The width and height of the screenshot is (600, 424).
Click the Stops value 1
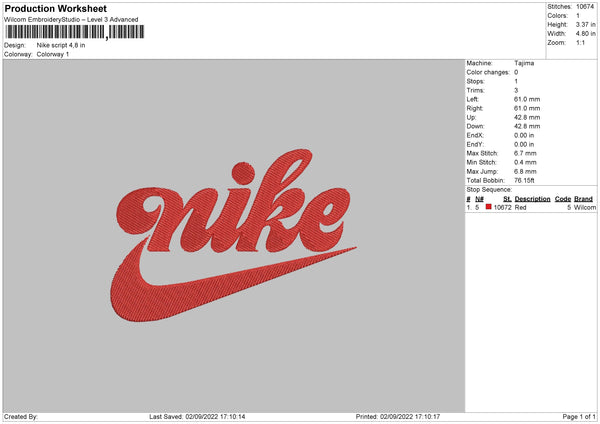pos(516,82)
